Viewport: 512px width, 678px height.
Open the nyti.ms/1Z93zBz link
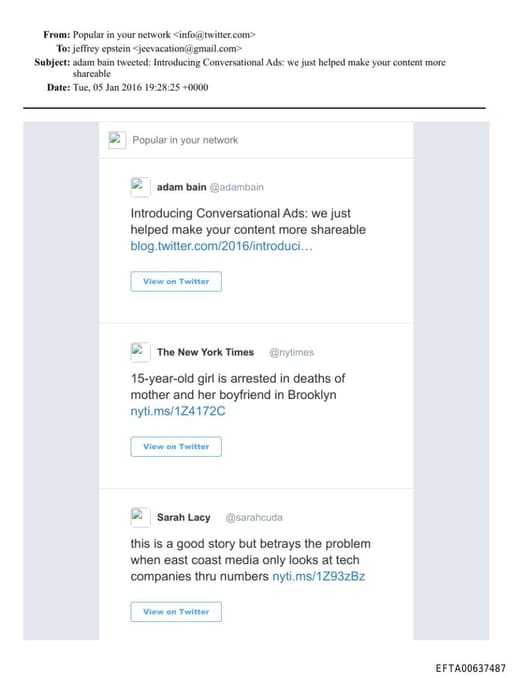pos(319,576)
